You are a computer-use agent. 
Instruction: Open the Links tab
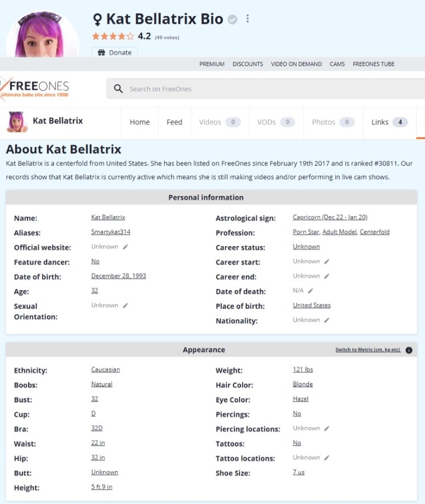point(389,122)
